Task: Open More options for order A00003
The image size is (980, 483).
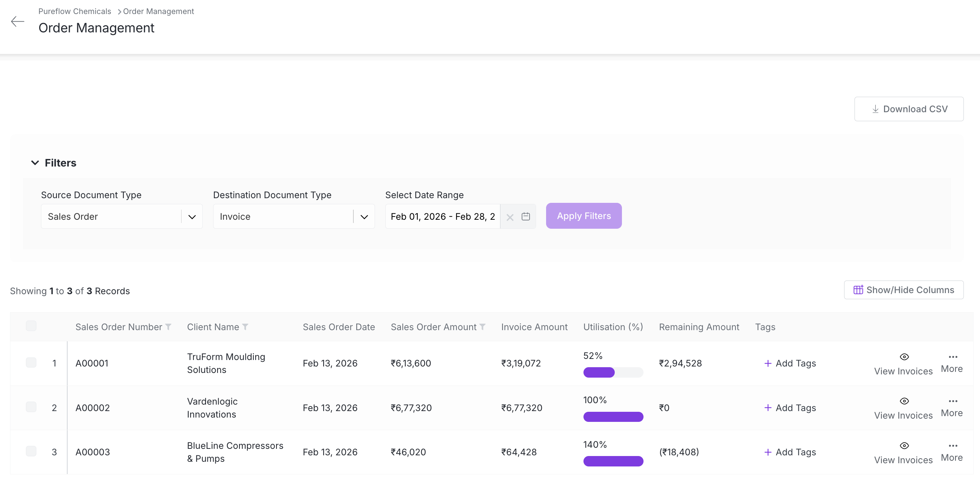Action: click(x=952, y=452)
